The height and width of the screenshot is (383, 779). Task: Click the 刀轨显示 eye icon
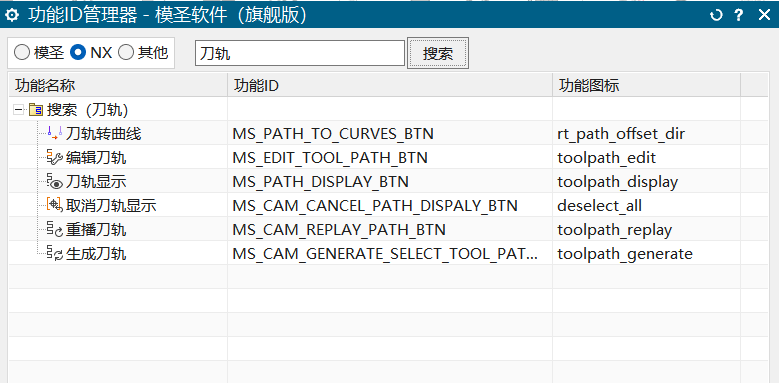pos(54,181)
